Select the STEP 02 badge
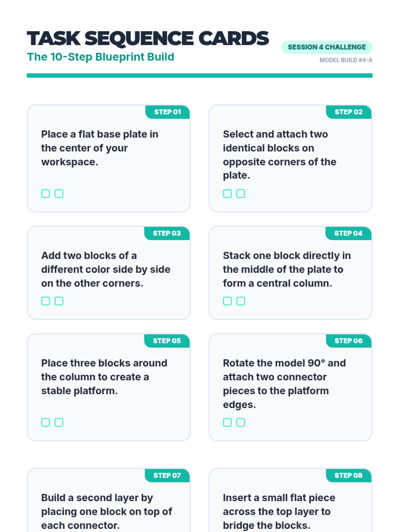 (x=348, y=112)
